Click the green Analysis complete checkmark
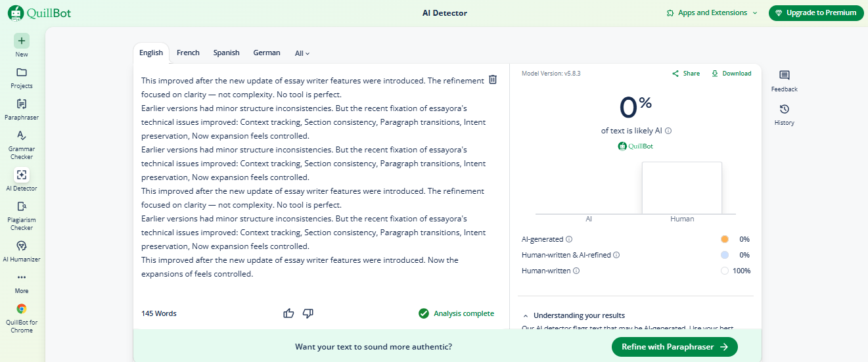868x362 pixels. pos(424,313)
